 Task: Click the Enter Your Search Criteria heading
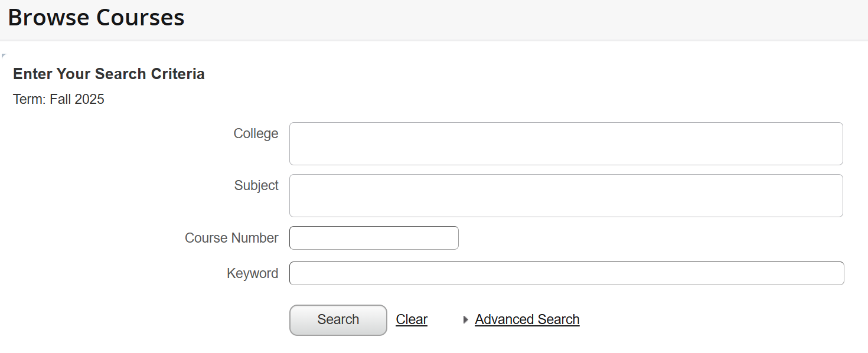click(109, 74)
